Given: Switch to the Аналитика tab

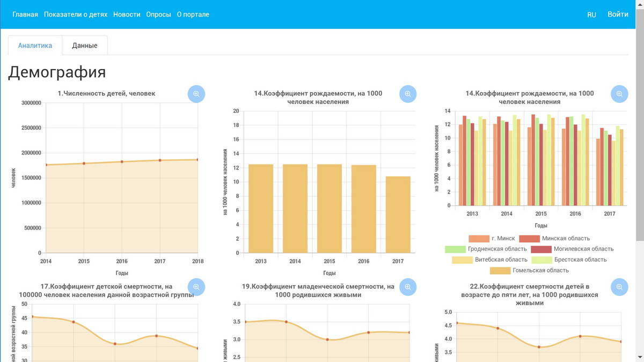Looking at the screenshot, I should tap(35, 46).
